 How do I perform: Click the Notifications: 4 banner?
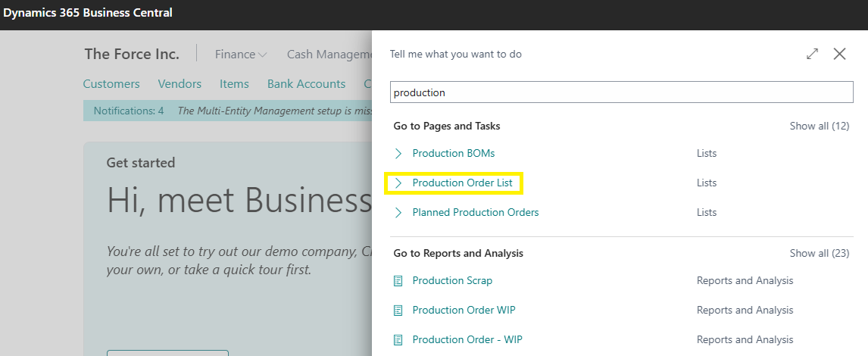[129, 111]
